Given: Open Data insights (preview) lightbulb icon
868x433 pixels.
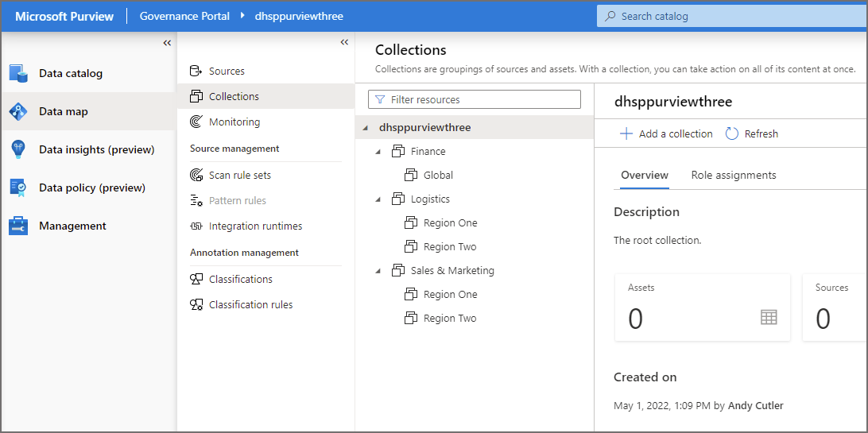Looking at the screenshot, I should pyautogui.click(x=18, y=149).
